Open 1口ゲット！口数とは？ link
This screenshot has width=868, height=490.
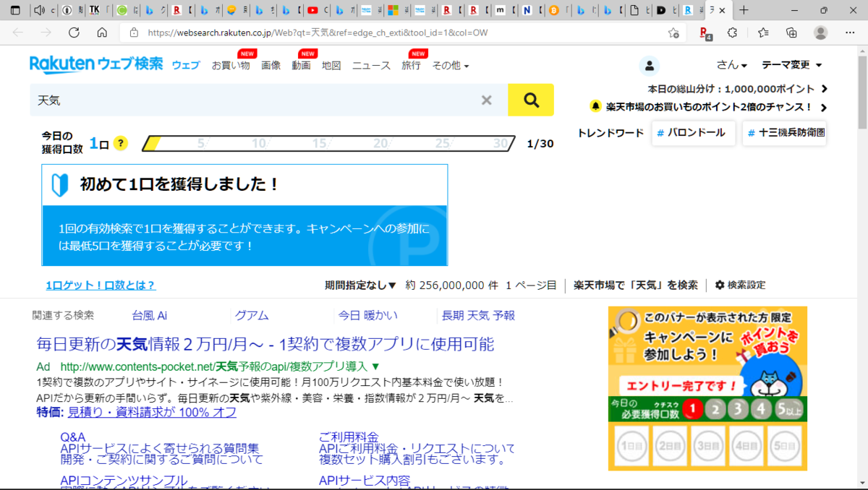101,285
